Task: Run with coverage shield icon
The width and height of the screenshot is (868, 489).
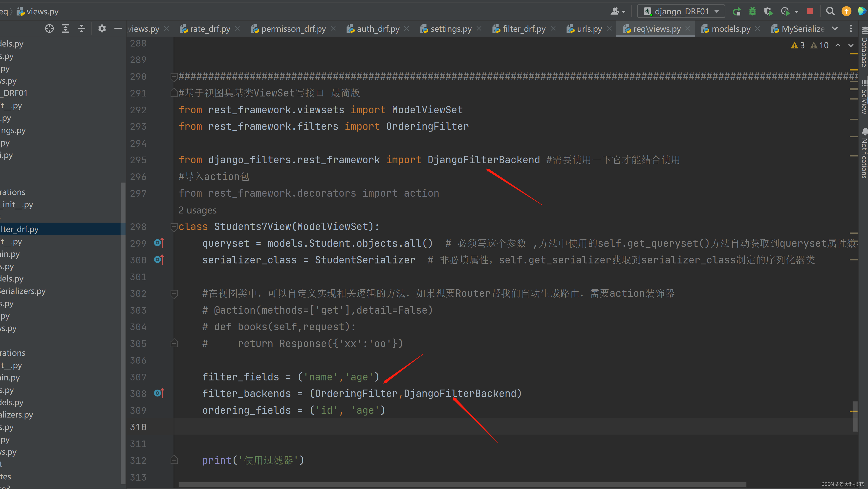Action: click(768, 11)
